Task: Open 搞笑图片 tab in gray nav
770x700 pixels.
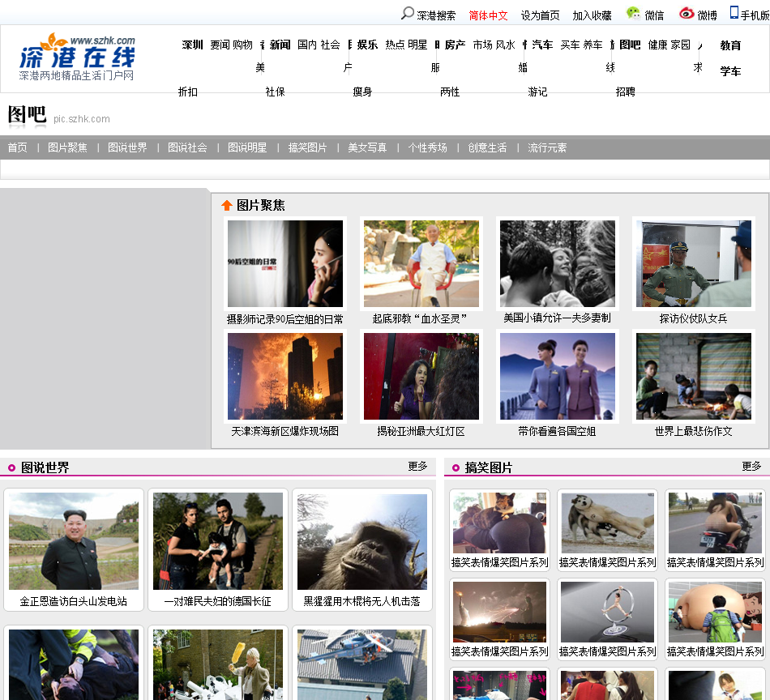Action: pyautogui.click(x=307, y=147)
